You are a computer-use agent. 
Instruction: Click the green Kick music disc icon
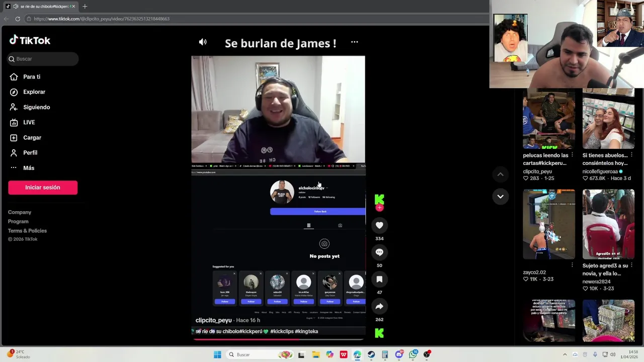tap(379, 333)
